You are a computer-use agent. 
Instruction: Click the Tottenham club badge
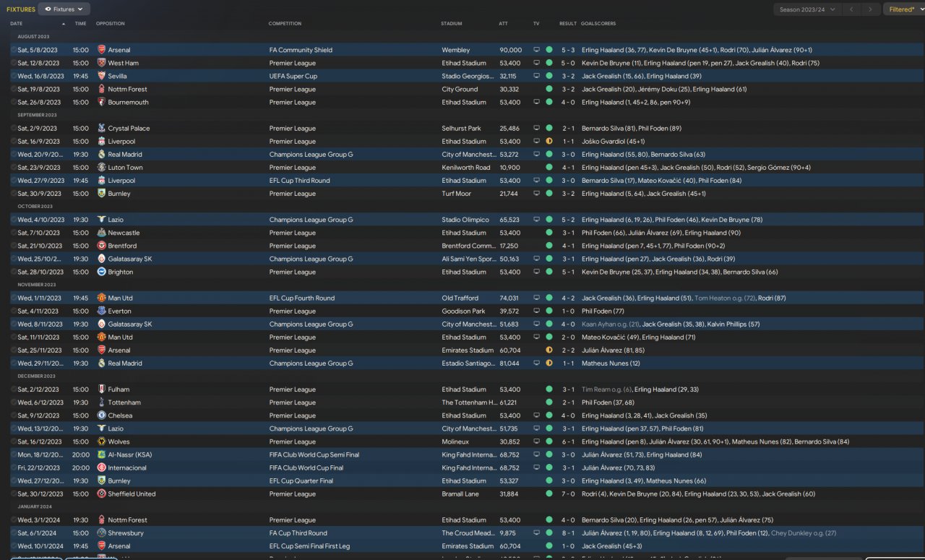tap(102, 402)
